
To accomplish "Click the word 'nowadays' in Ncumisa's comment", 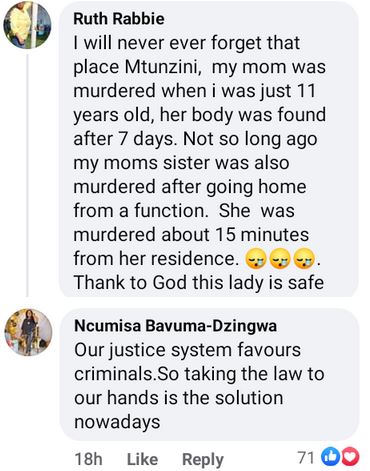I will (117, 422).
